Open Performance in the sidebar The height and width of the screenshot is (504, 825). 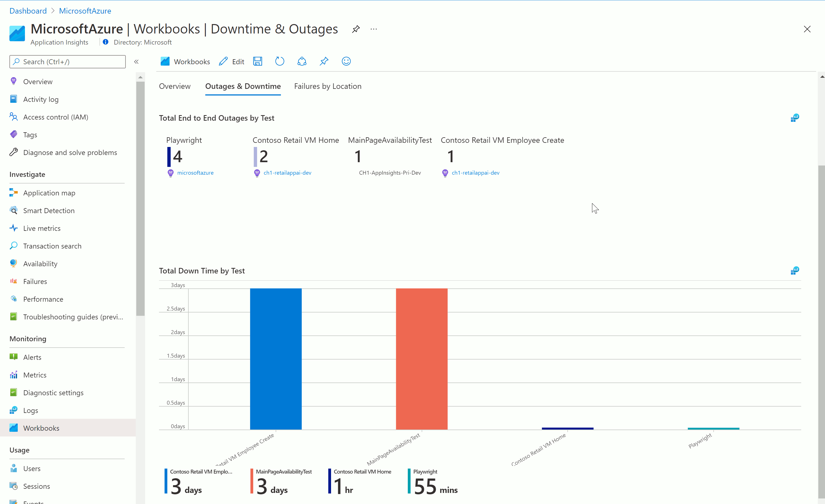click(68, 299)
